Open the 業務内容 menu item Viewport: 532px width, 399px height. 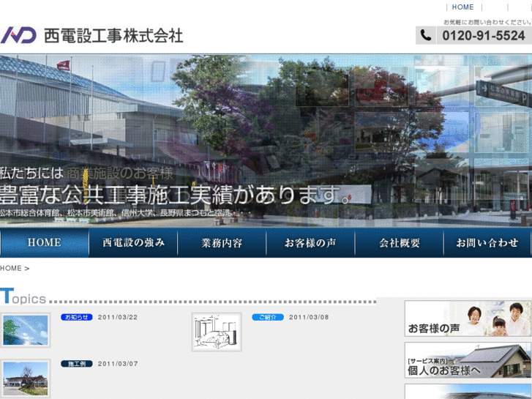(x=222, y=242)
